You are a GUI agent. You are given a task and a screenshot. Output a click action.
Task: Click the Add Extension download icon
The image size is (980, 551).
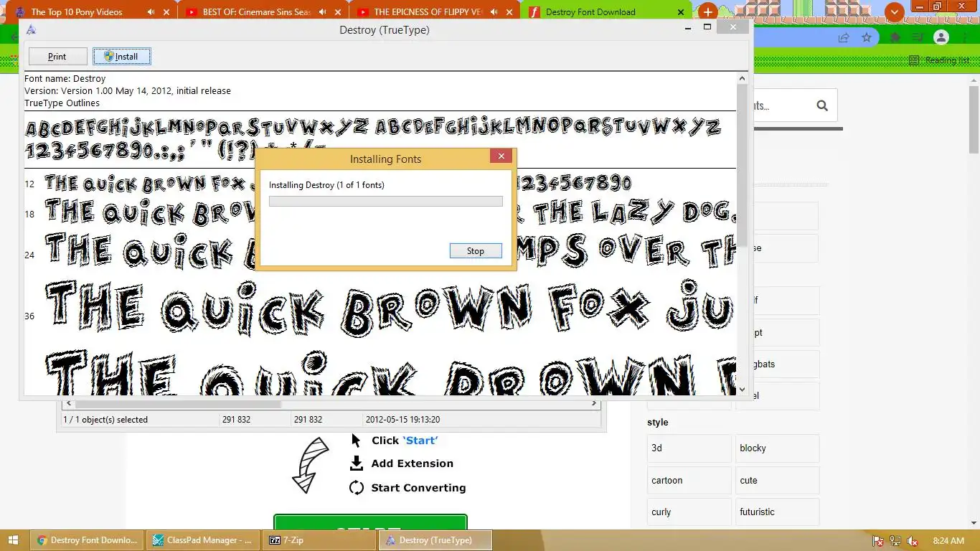[357, 463]
